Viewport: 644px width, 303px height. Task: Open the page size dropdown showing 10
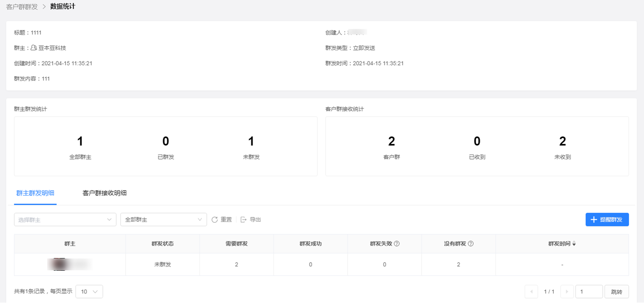(x=89, y=292)
